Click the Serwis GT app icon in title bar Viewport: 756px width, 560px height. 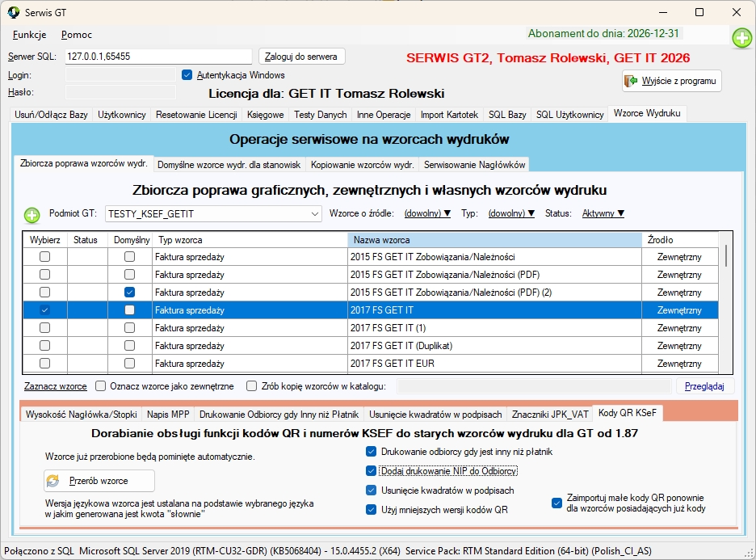(13, 12)
